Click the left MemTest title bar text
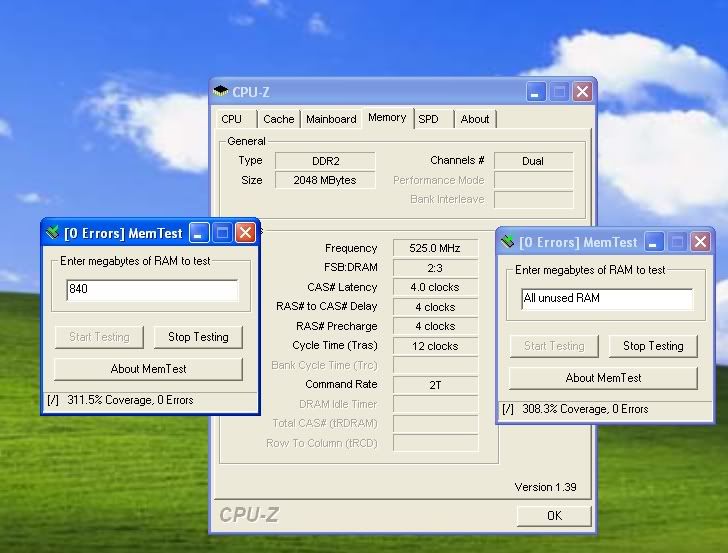The width and height of the screenshot is (728, 553). (123, 233)
